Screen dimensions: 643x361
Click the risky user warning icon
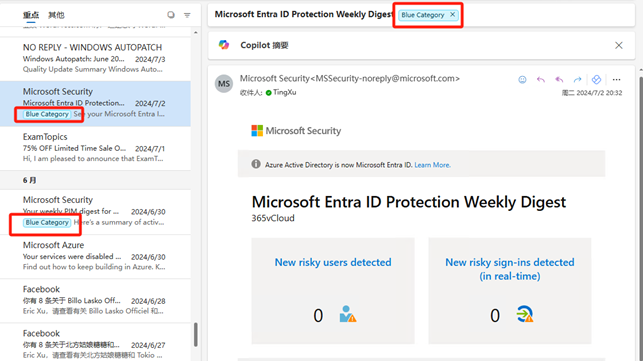coord(348,314)
